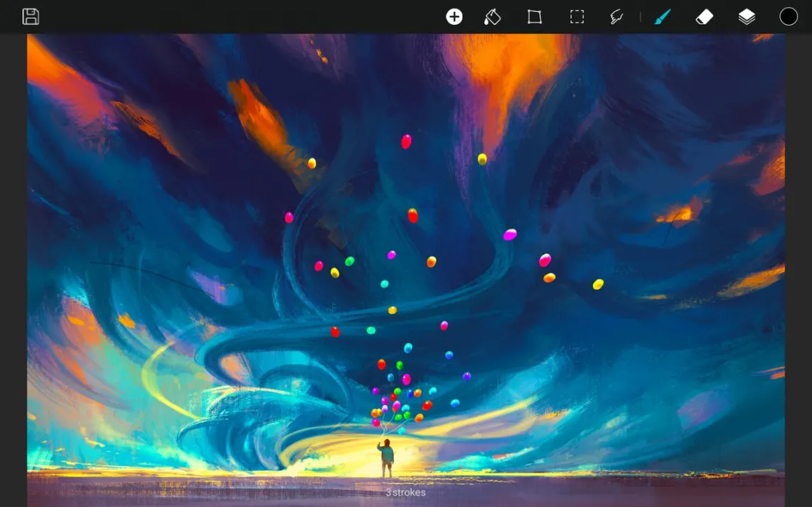Click the yellow balloon near the top of the sky
The width and height of the screenshot is (812, 507).
pos(482,159)
